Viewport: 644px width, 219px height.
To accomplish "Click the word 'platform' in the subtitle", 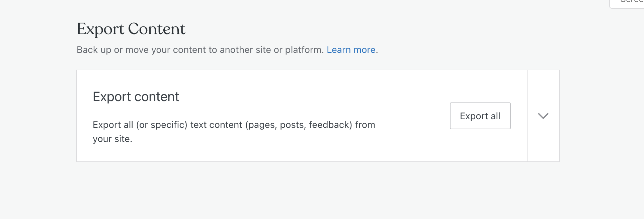I will [303, 50].
